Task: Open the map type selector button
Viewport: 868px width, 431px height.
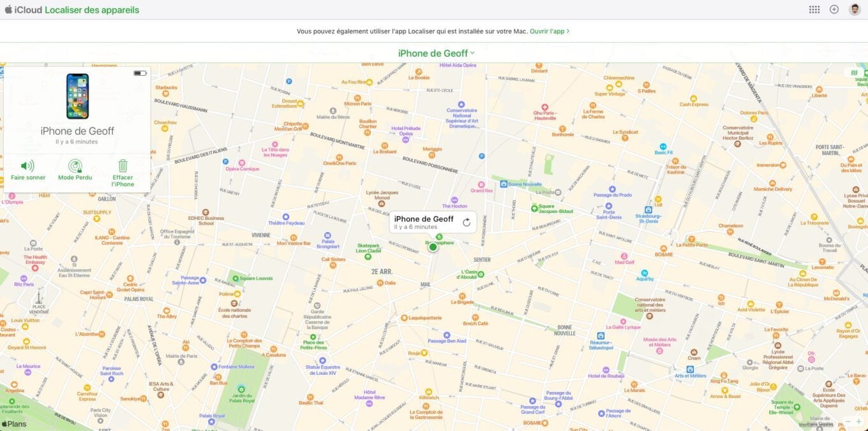Action: pos(855,73)
